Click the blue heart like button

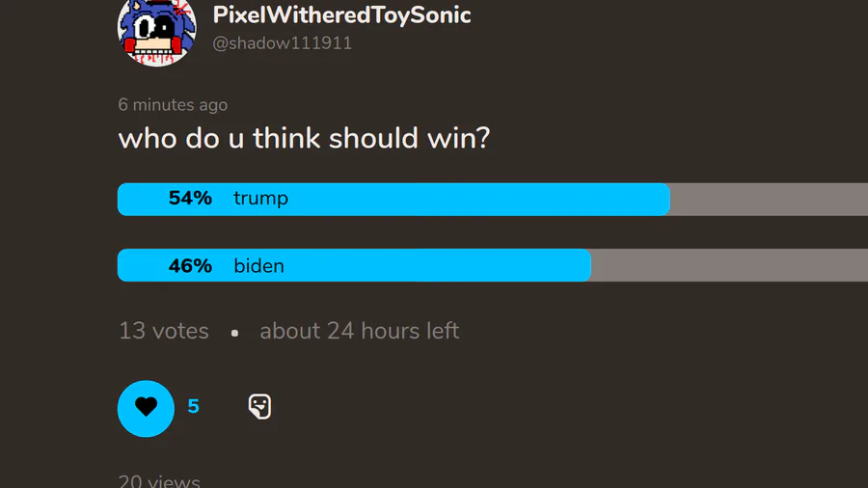[x=146, y=408]
